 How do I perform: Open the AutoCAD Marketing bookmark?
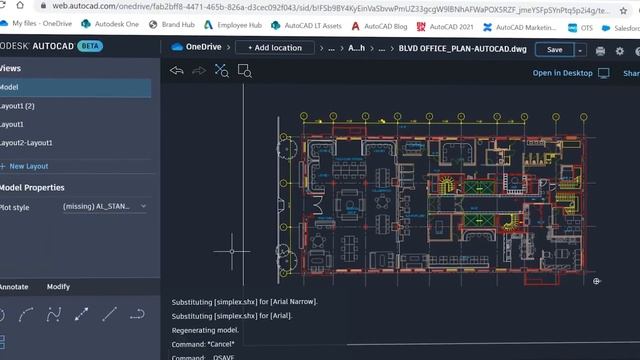point(520,27)
